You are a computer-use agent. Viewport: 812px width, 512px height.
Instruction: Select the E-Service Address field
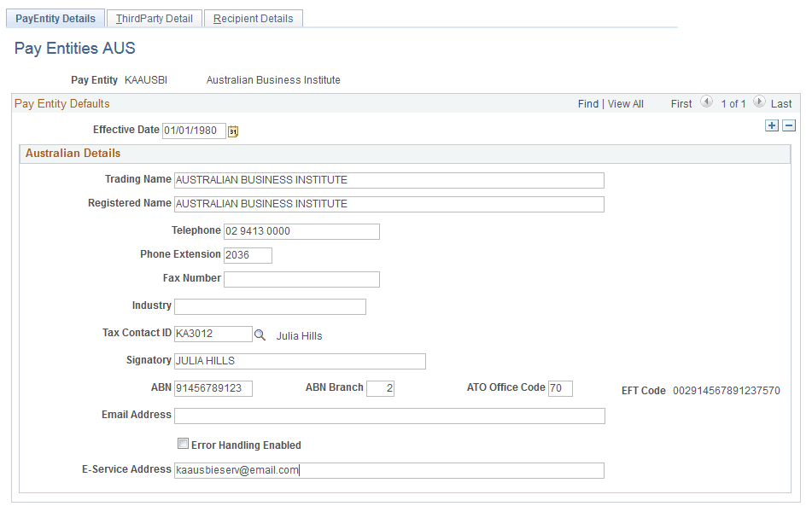point(388,470)
